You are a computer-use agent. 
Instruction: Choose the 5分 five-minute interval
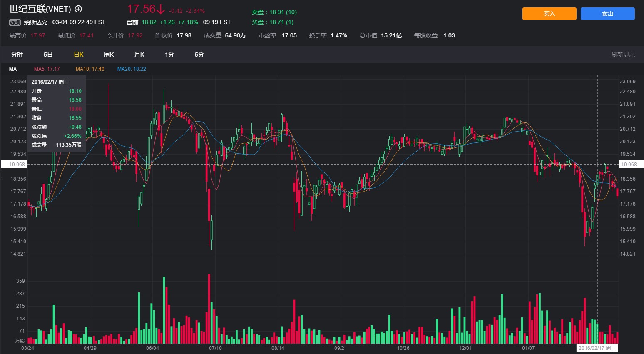pos(199,55)
